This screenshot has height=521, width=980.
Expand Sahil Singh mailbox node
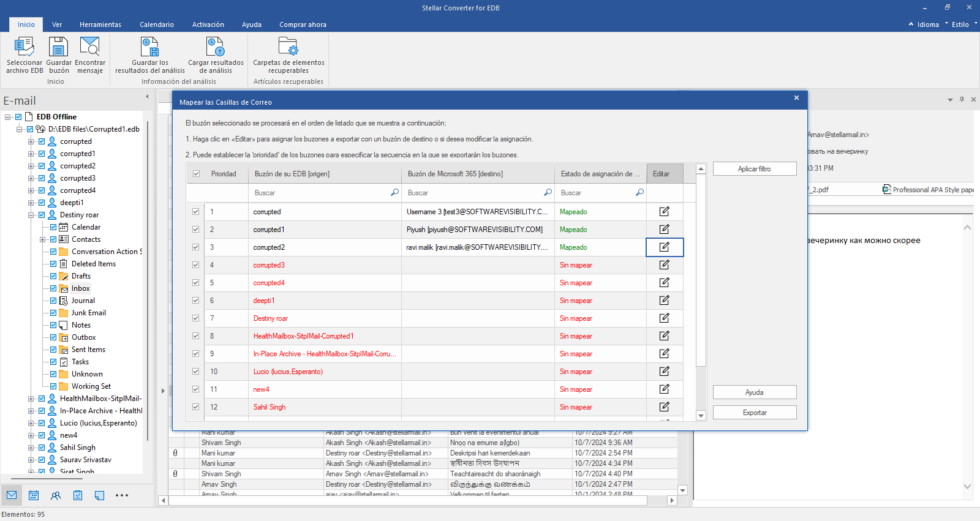click(31, 448)
